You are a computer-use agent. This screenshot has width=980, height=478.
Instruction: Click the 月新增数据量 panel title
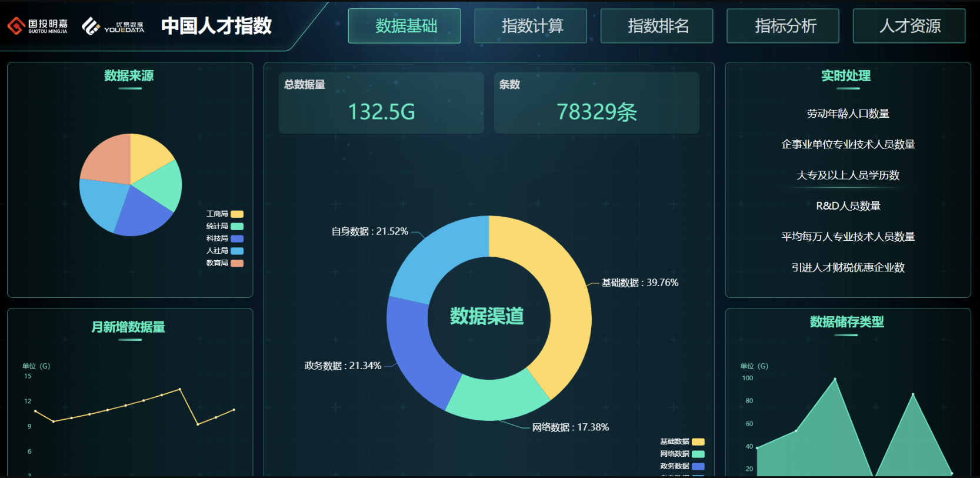(128, 327)
